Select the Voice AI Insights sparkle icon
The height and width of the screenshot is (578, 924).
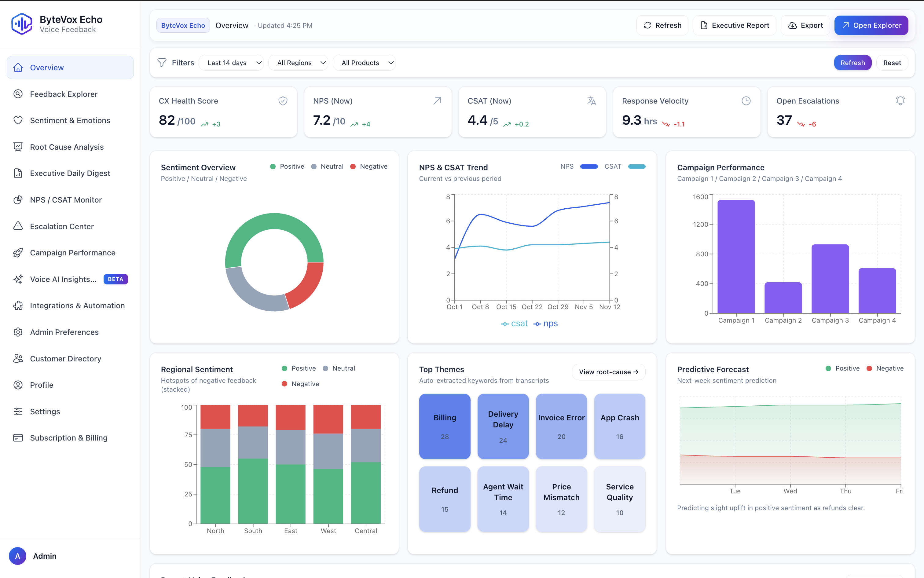[x=18, y=279]
